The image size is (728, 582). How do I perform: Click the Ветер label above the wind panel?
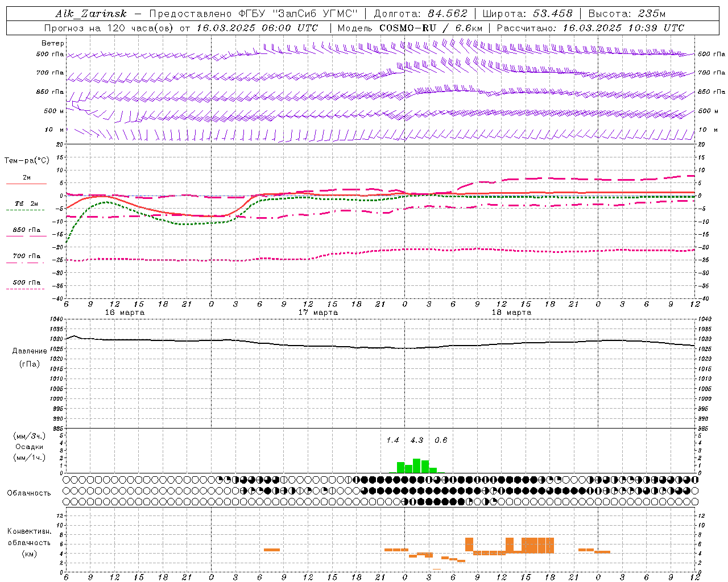[53, 43]
